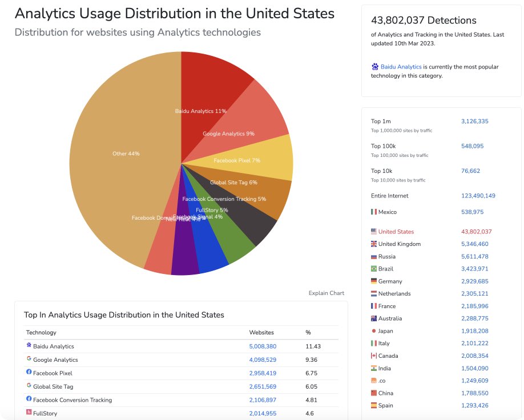The height and width of the screenshot is (420, 524).
Task: Click the Facebook Conversion Tracking row icon
Action: 29,399
